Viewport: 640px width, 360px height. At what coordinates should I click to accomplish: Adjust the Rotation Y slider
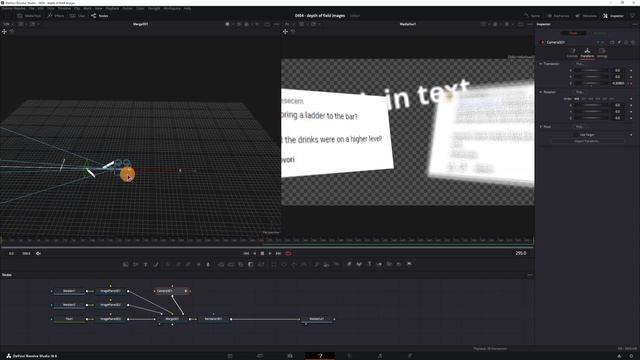pyautogui.click(x=591, y=111)
